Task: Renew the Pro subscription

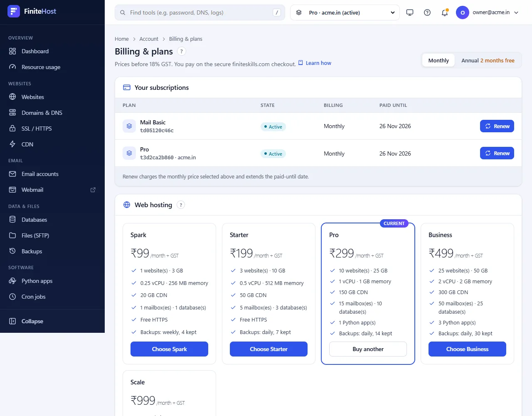Action: point(497,153)
